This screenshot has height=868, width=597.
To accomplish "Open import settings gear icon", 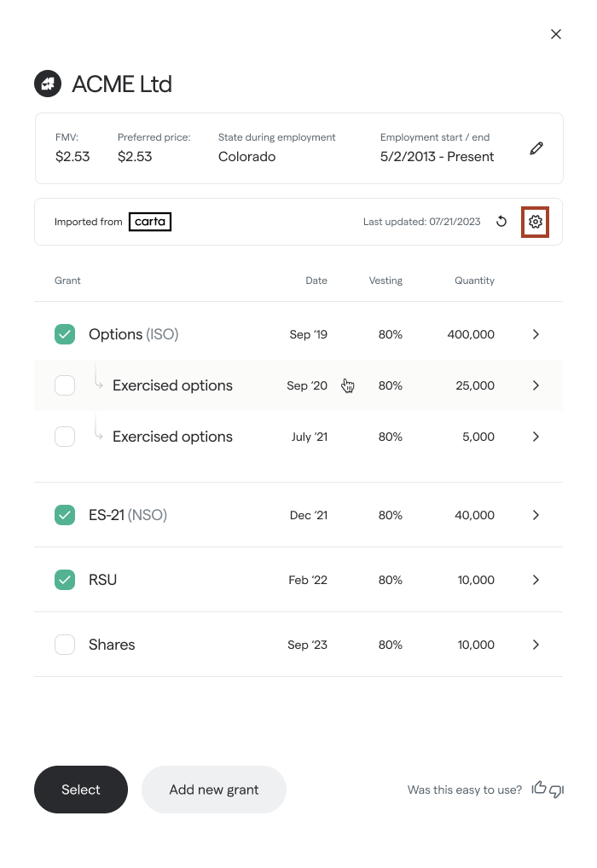I will point(535,222).
